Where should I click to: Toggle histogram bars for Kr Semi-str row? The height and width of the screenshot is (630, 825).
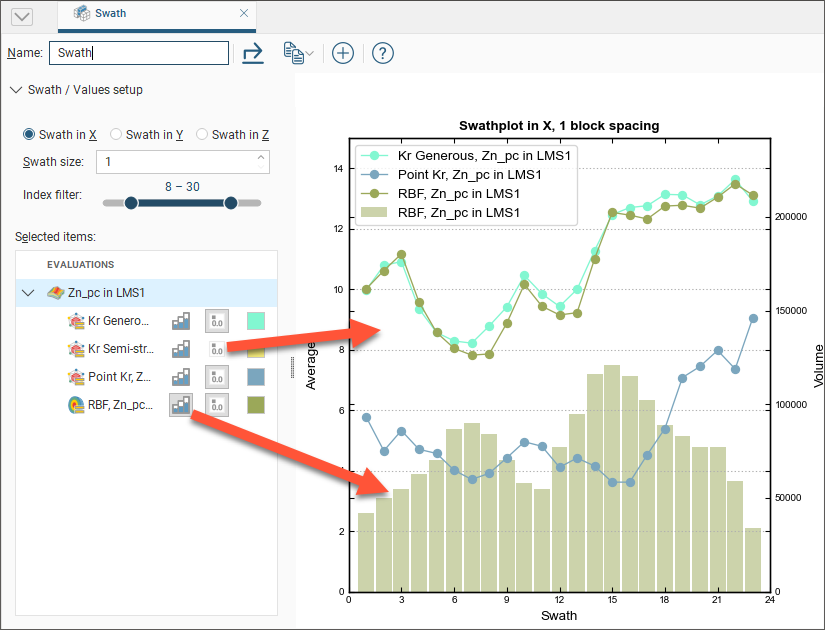(181, 349)
